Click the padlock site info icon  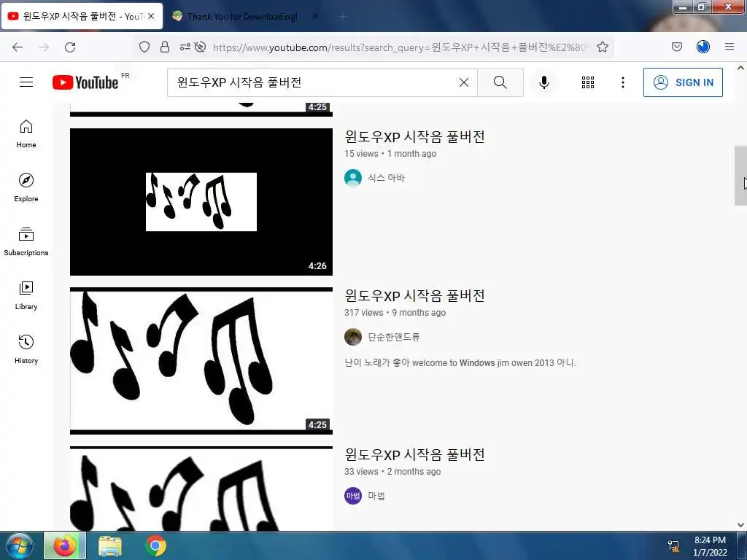(x=165, y=47)
